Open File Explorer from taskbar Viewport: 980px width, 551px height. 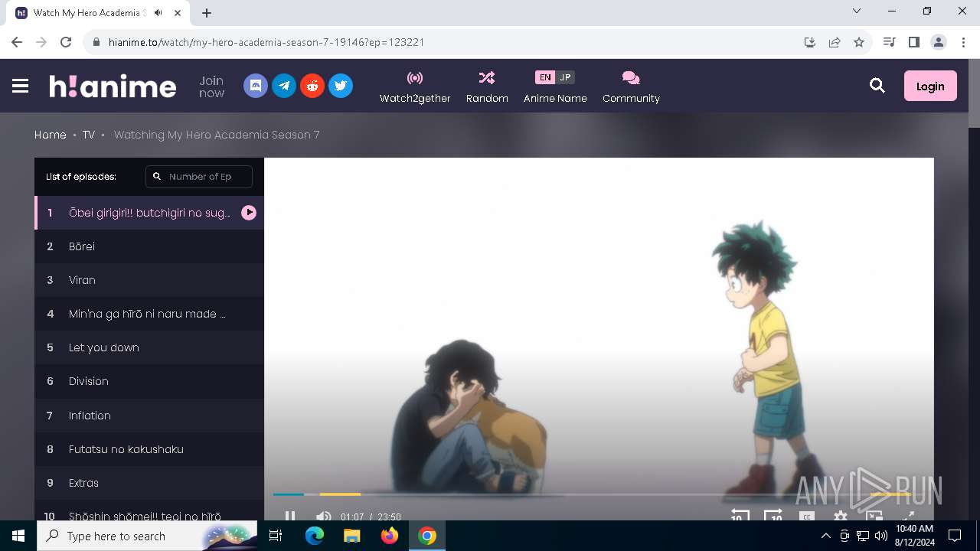pos(352,536)
